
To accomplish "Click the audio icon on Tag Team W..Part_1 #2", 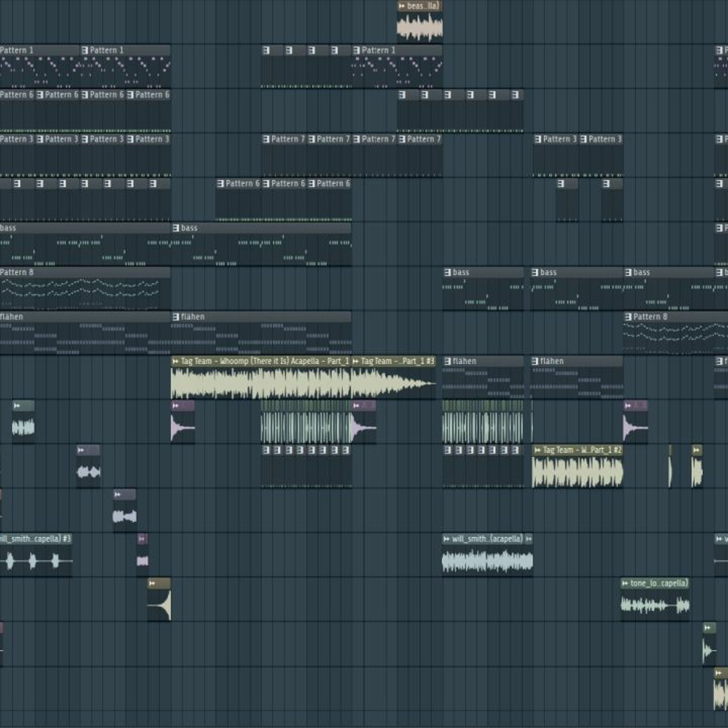I will click(537, 450).
